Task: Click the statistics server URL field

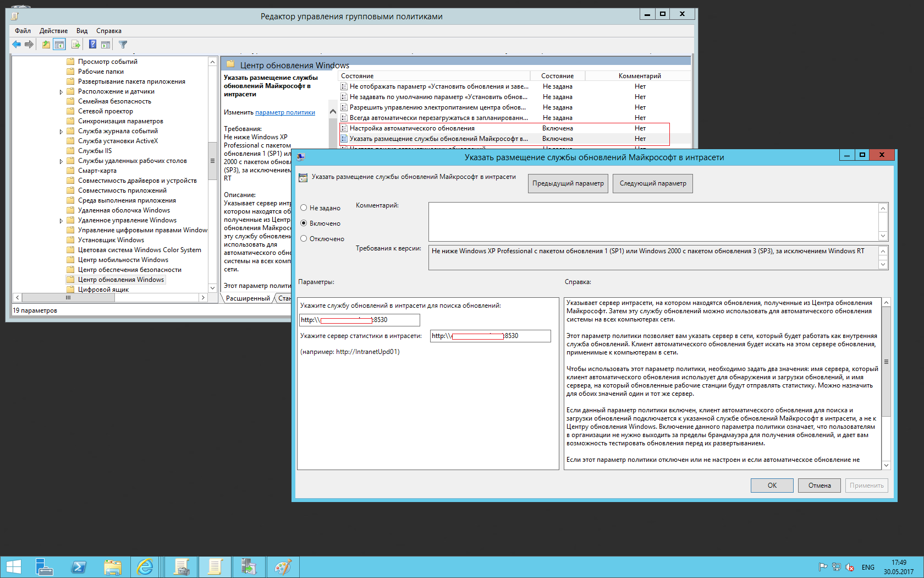Action: coord(491,336)
